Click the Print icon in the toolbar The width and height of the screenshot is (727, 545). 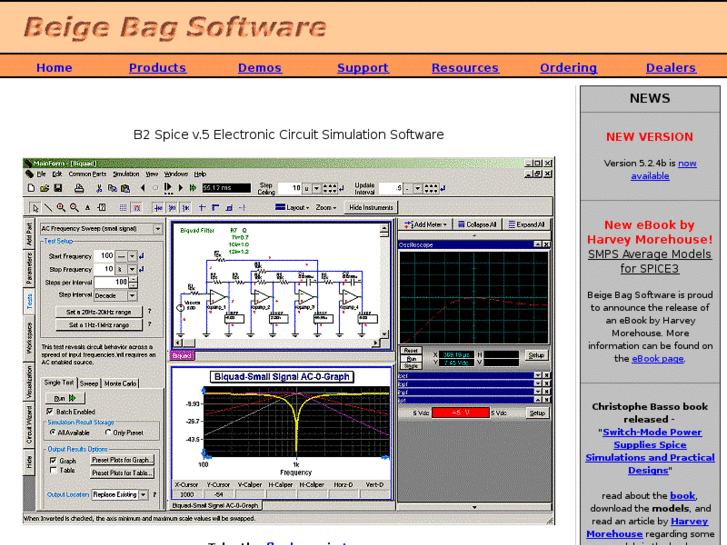coord(79,188)
